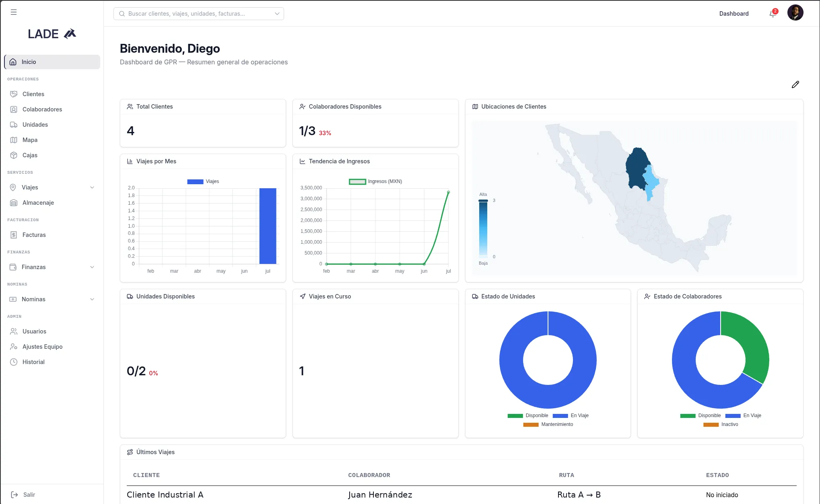Toggle Disponible in Estado de Unidades legend

coord(528,416)
